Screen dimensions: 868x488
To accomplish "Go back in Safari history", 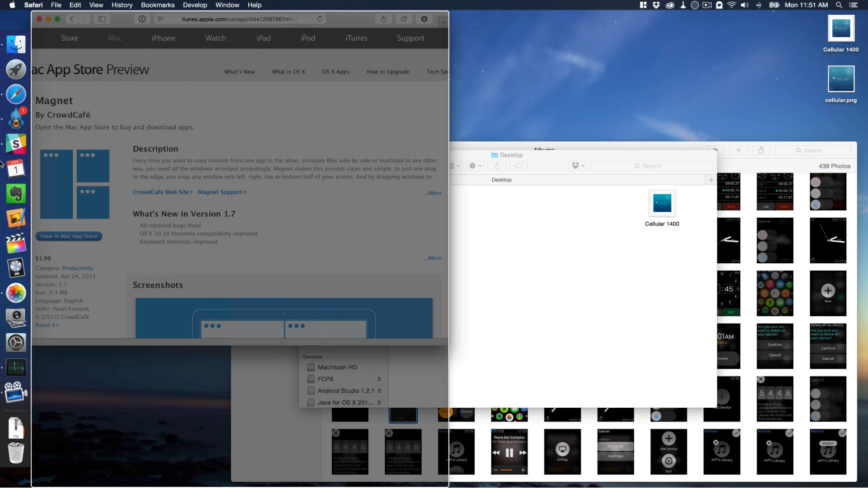I will [x=72, y=19].
